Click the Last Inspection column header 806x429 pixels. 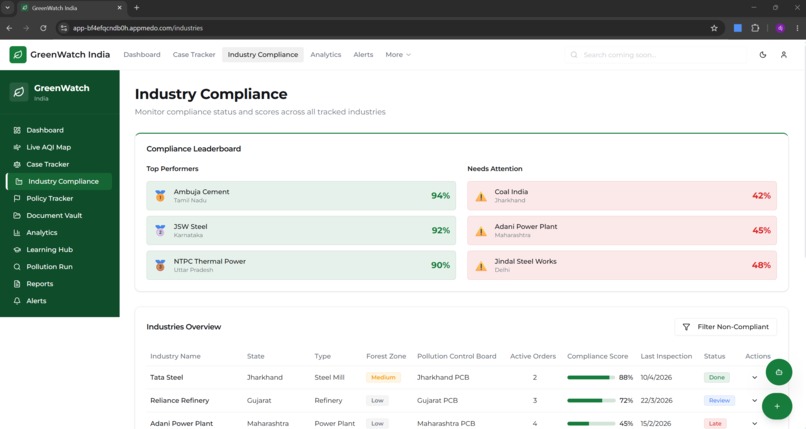pyautogui.click(x=666, y=356)
